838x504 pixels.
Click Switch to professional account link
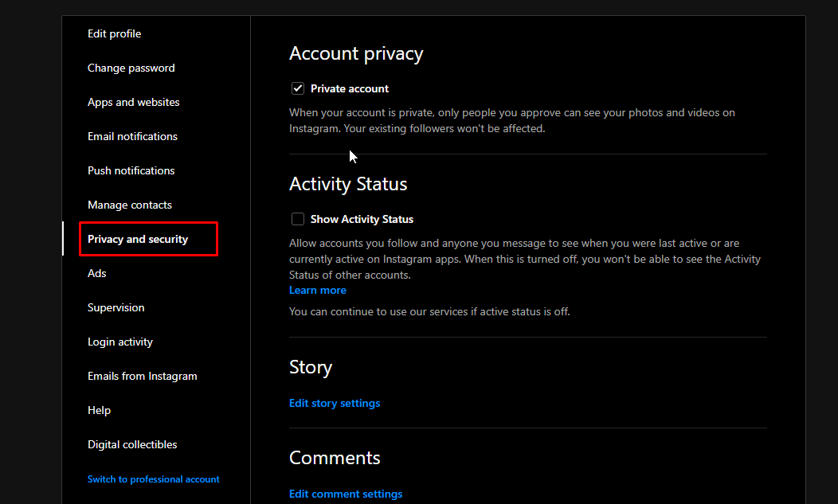(x=153, y=479)
